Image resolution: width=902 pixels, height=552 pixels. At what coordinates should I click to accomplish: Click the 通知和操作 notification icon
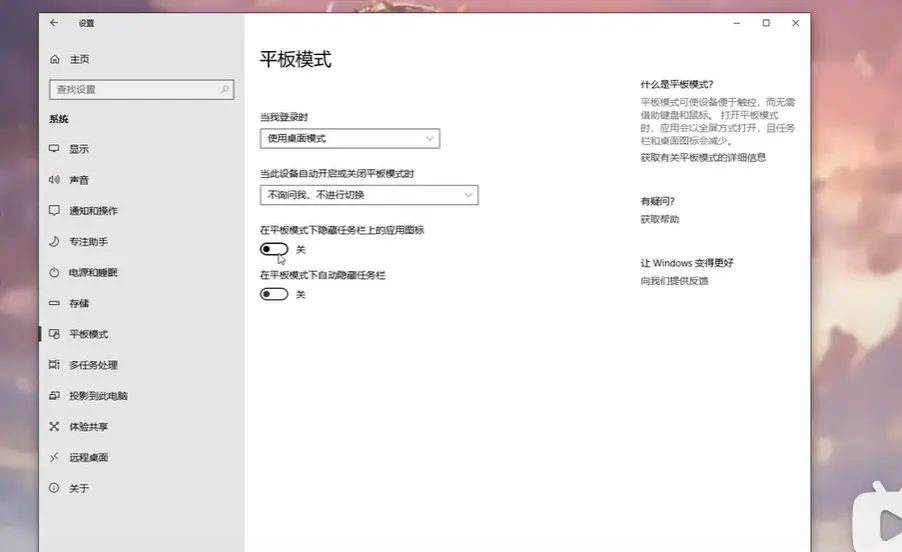coord(54,210)
